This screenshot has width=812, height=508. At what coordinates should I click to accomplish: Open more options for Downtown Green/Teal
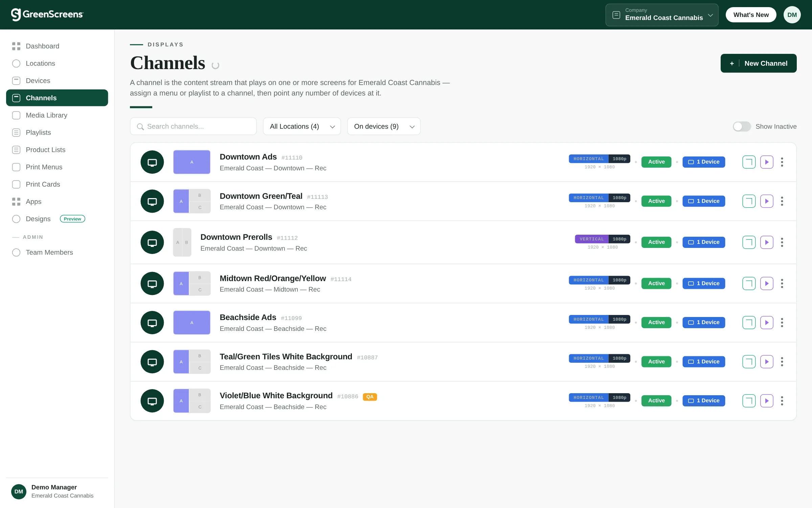click(782, 201)
